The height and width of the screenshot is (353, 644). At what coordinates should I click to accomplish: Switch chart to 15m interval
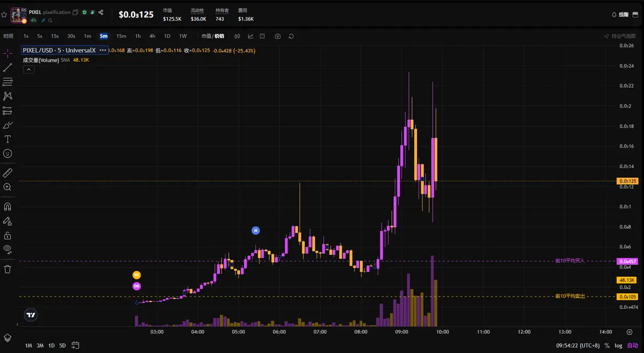coord(121,36)
